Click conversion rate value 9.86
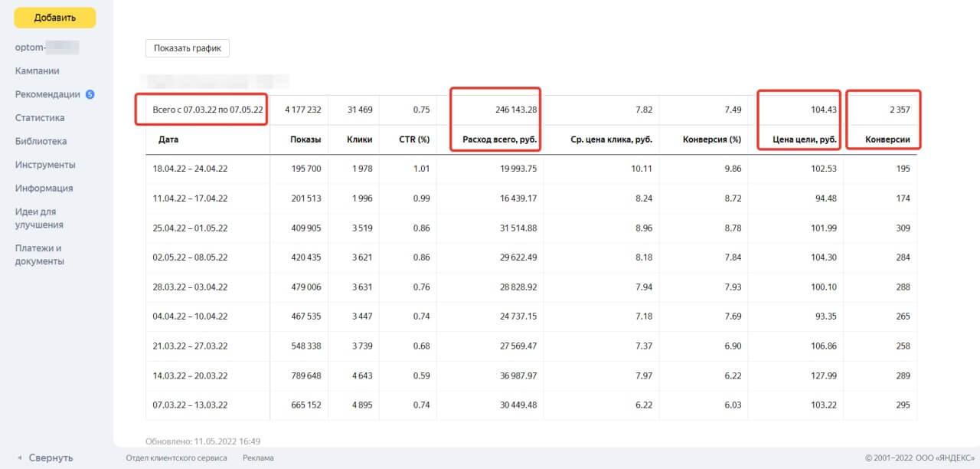The image size is (980, 469). (732, 169)
